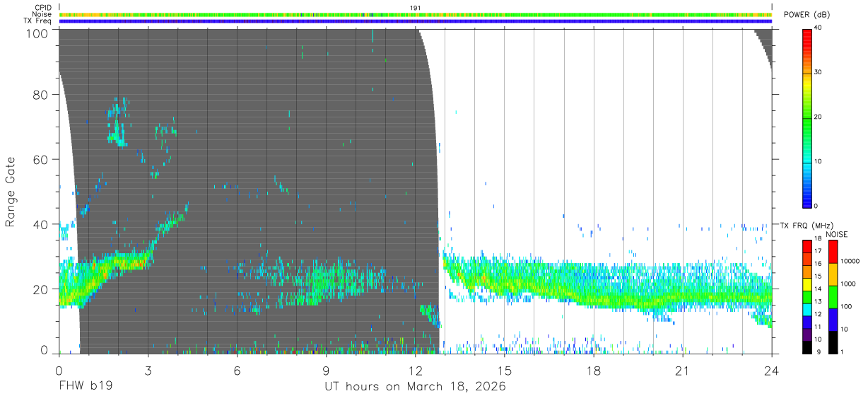The width and height of the screenshot is (868, 401).
Task: Click the 80 tick on Range Gate axis
Action: 41,94
